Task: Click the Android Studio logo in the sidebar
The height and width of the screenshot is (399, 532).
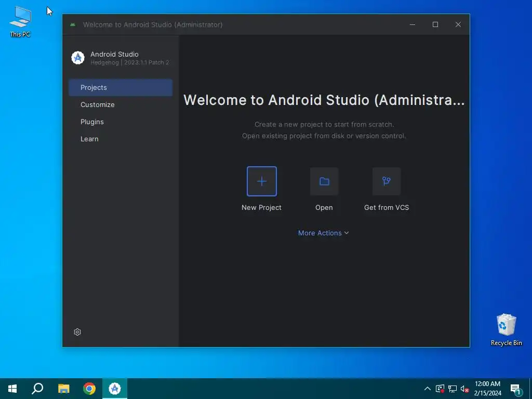Action: pyautogui.click(x=78, y=58)
